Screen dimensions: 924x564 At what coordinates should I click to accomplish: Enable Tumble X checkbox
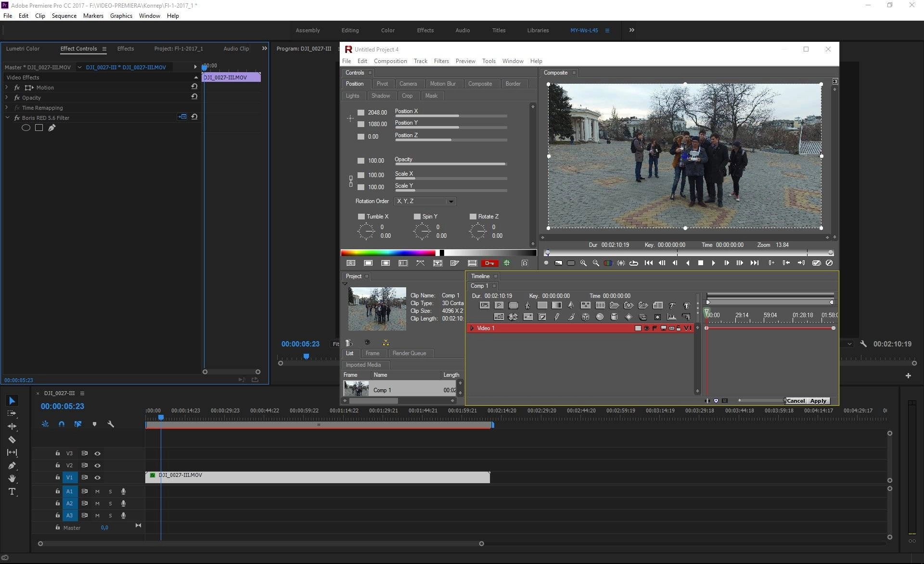click(361, 217)
